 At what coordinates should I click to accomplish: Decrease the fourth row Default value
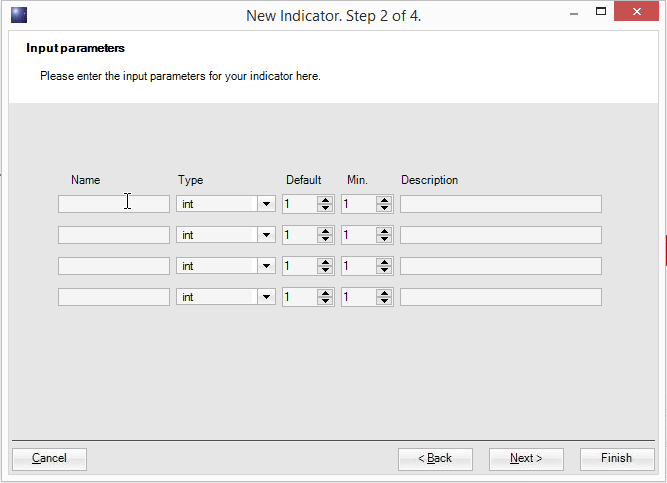(325, 301)
